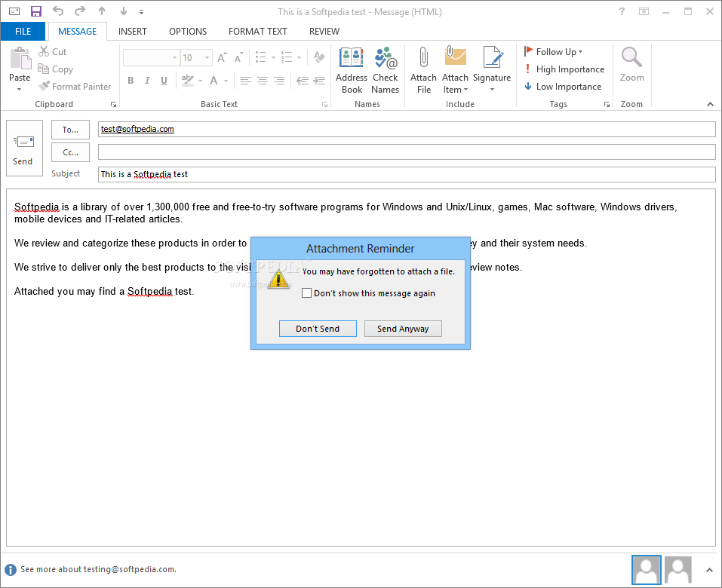Click the Paste clipboard icon
The image size is (722, 588).
coord(20,59)
